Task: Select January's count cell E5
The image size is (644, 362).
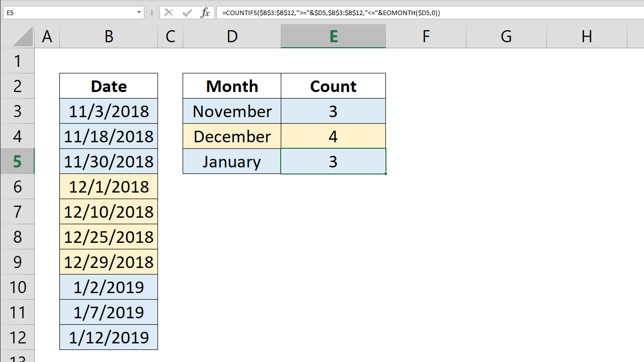Action: tap(333, 161)
